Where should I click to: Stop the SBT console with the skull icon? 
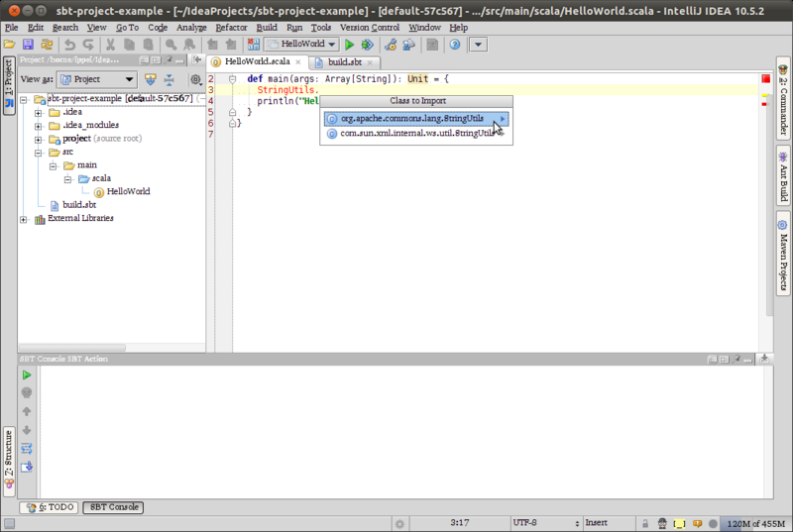27,393
